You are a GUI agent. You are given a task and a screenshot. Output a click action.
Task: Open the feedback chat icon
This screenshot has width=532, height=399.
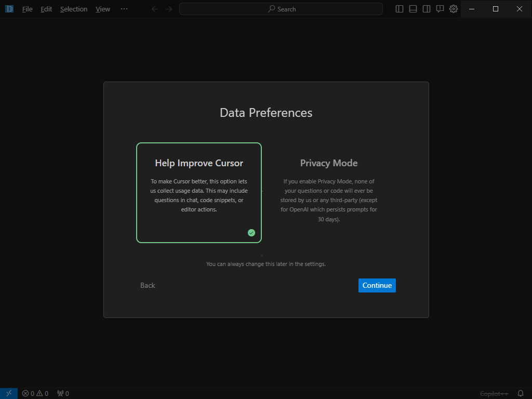point(440,9)
